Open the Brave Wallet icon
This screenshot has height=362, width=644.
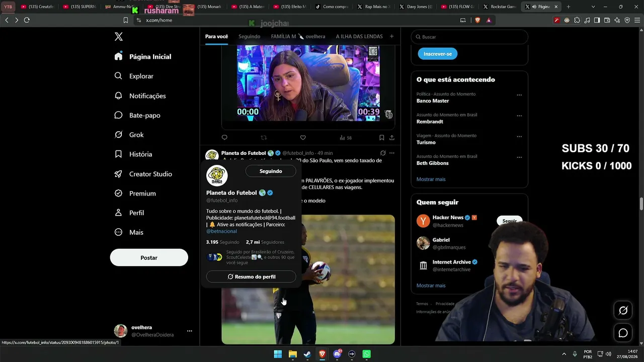click(607, 20)
